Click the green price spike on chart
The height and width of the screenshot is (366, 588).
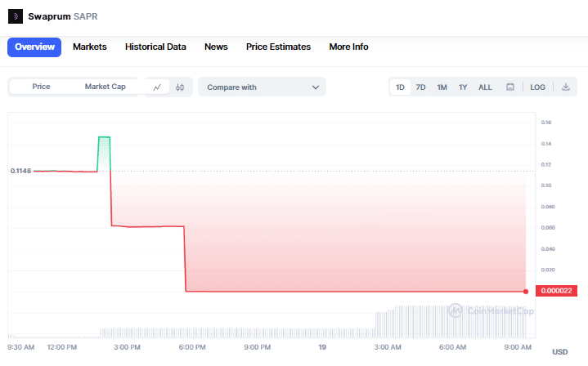click(104, 154)
